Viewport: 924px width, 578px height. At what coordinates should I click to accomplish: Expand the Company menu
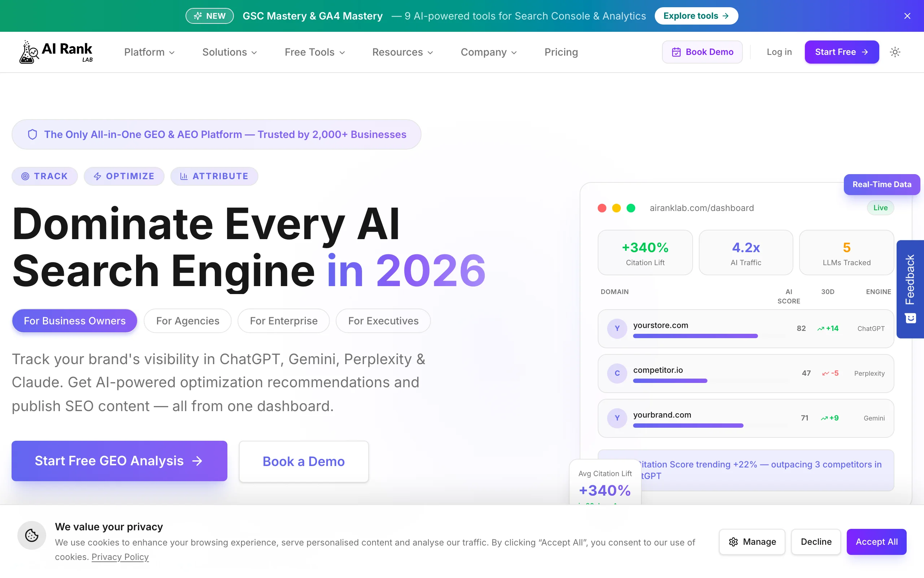[489, 52]
